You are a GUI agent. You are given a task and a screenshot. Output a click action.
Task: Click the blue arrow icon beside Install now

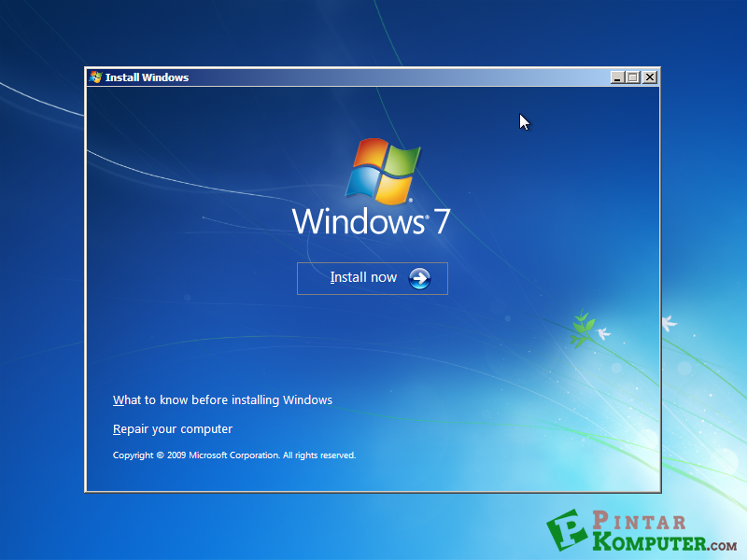419,278
